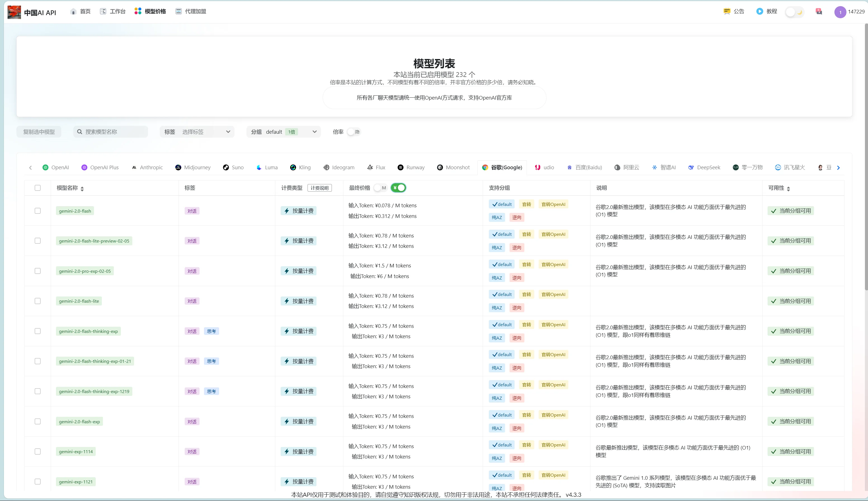Viewport: 868px width, 501px height.
Task: Sort by 可用性 column arrows
Action: 788,189
